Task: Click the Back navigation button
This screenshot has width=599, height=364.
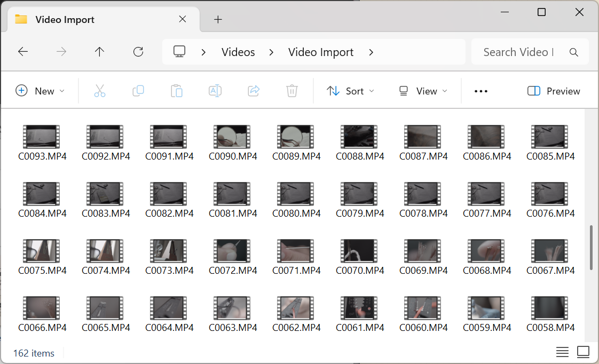Action: (22, 51)
